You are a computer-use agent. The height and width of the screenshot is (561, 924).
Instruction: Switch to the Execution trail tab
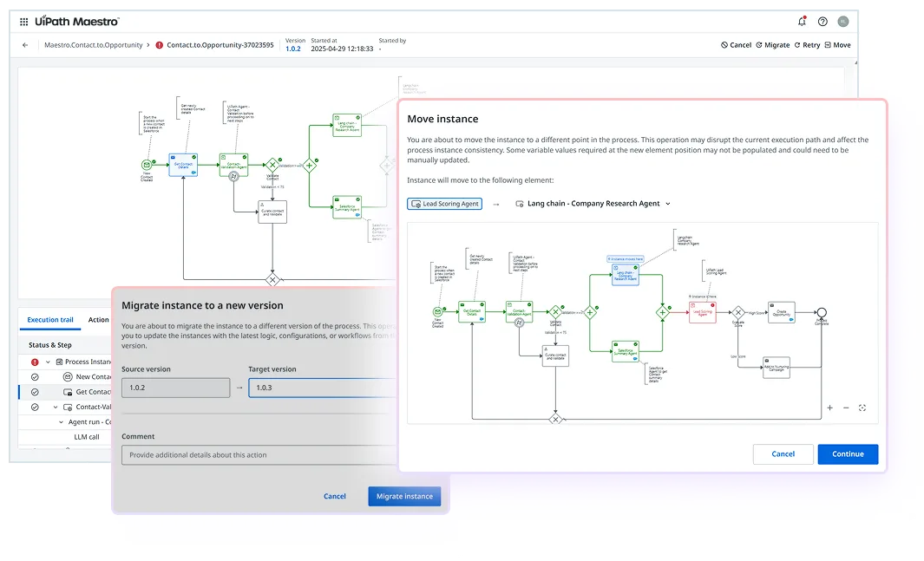click(x=50, y=320)
